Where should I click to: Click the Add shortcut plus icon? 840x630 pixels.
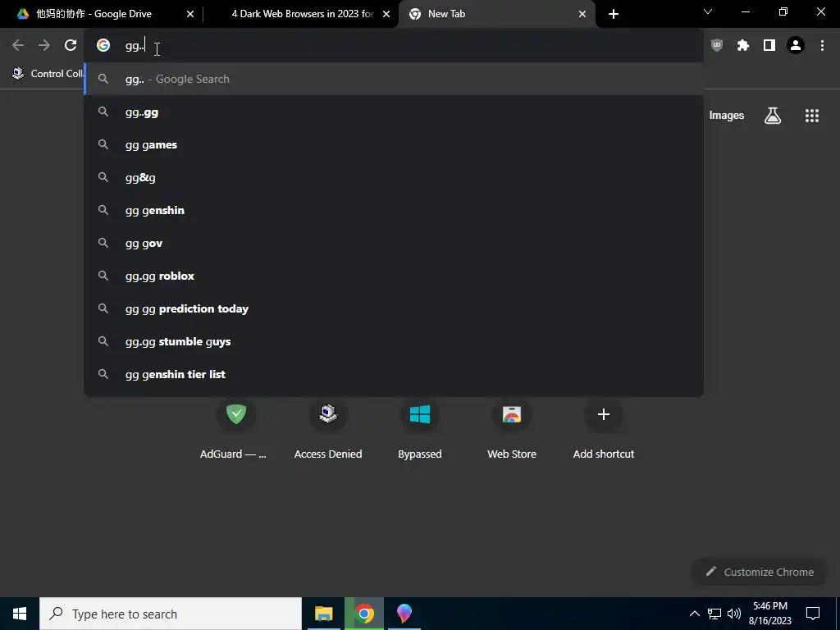point(604,414)
